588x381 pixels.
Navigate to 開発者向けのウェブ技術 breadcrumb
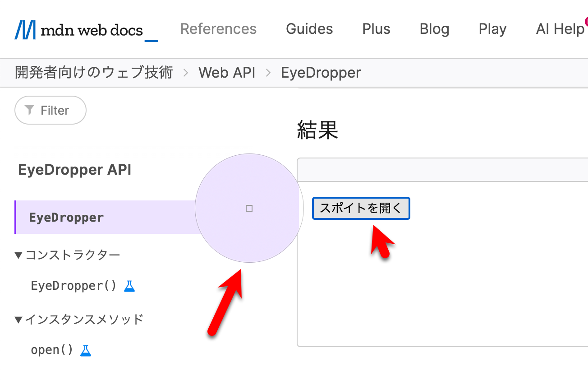[93, 72]
